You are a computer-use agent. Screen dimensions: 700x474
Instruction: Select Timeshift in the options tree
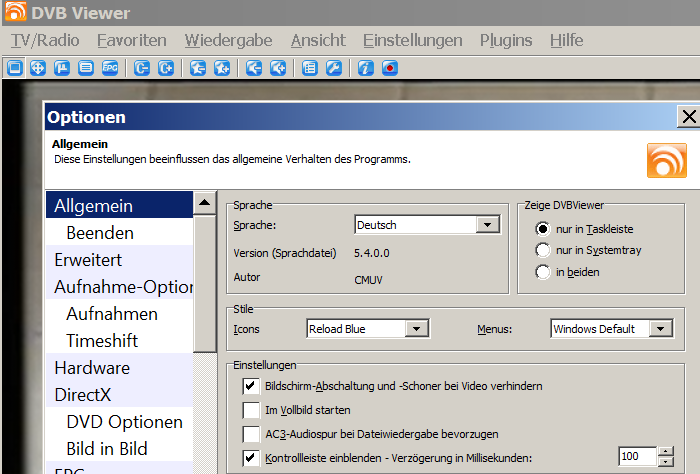pos(119,341)
